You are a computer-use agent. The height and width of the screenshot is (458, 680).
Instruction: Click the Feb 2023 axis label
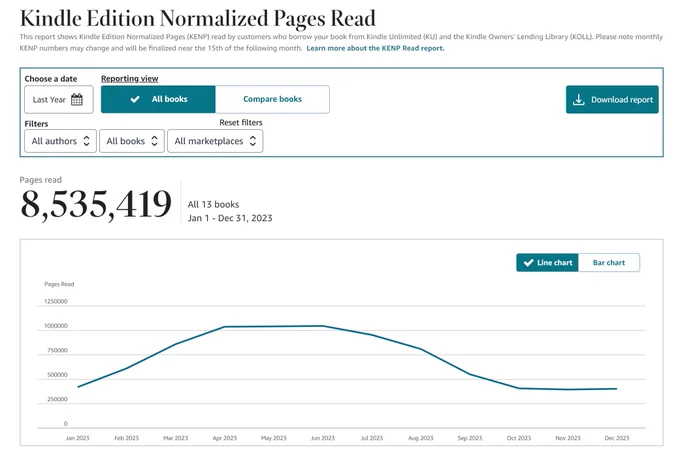(x=127, y=438)
